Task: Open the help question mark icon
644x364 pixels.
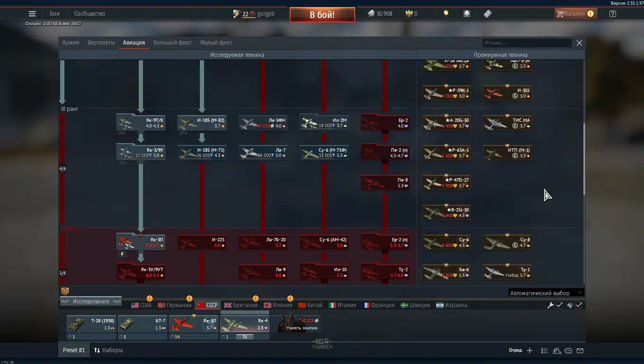Action: 613,14
